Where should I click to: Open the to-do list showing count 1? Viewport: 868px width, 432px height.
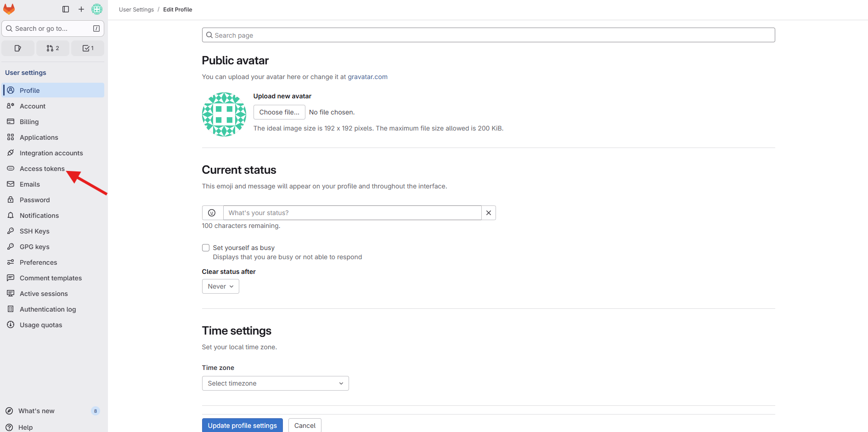click(87, 48)
